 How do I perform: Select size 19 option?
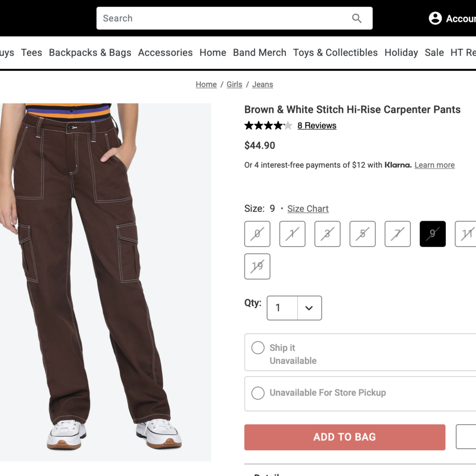257,266
